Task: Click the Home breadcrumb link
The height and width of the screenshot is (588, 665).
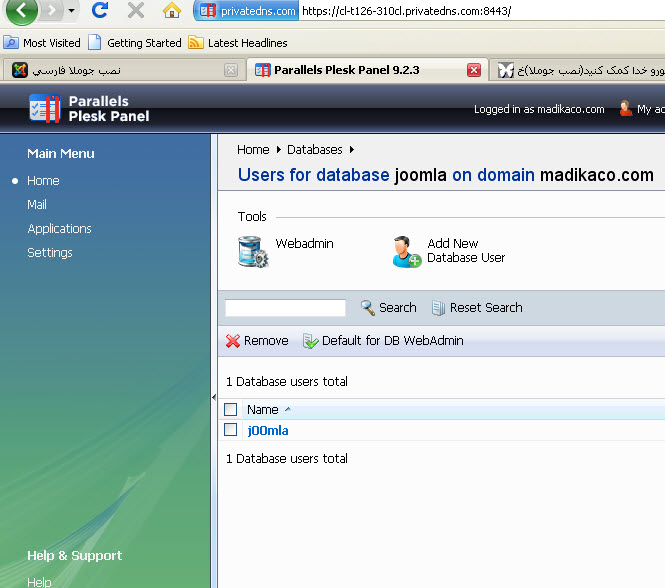Action: [253, 150]
